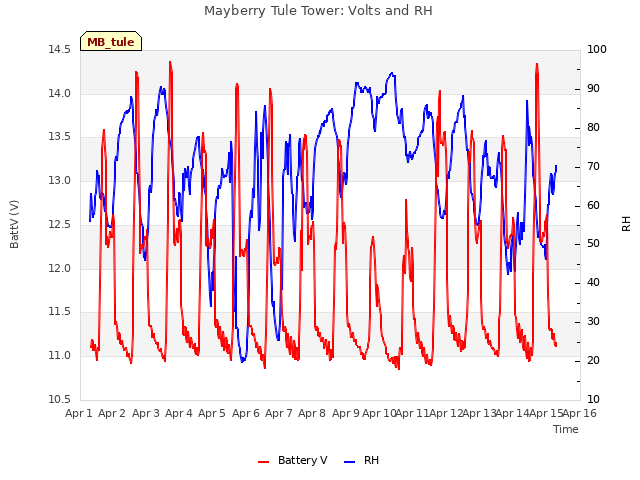Click the Apr 12 x-axis tick label
Viewport: 640px width, 480px height.
[x=446, y=413]
